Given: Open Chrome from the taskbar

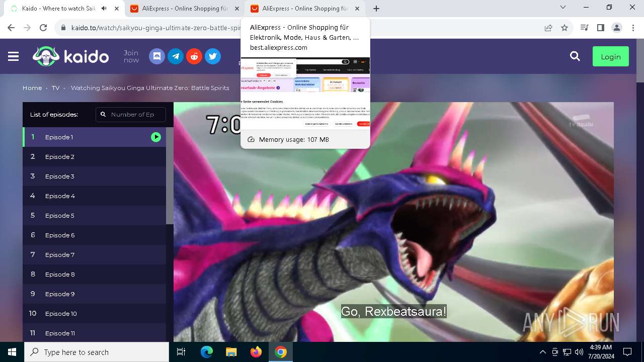Looking at the screenshot, I should click(281, 352).
